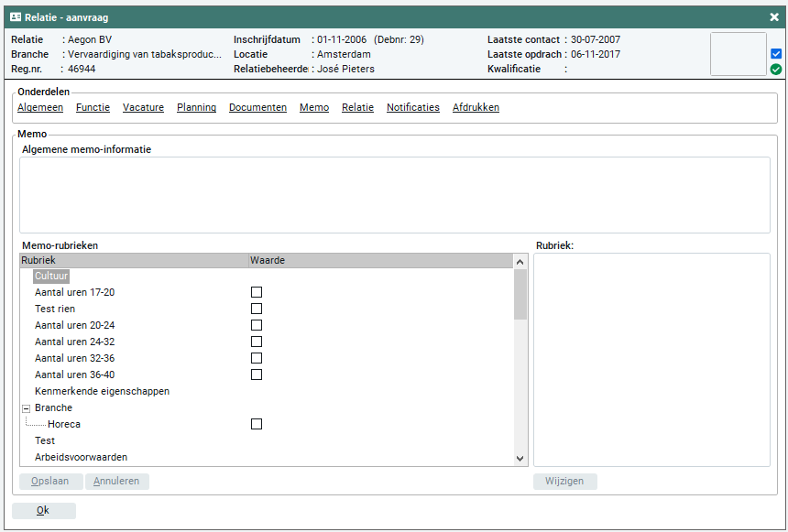Image resolution: width=788 pixels, height=532 pixels.
Task: Open the Afdrukken section
Action: 476,107
